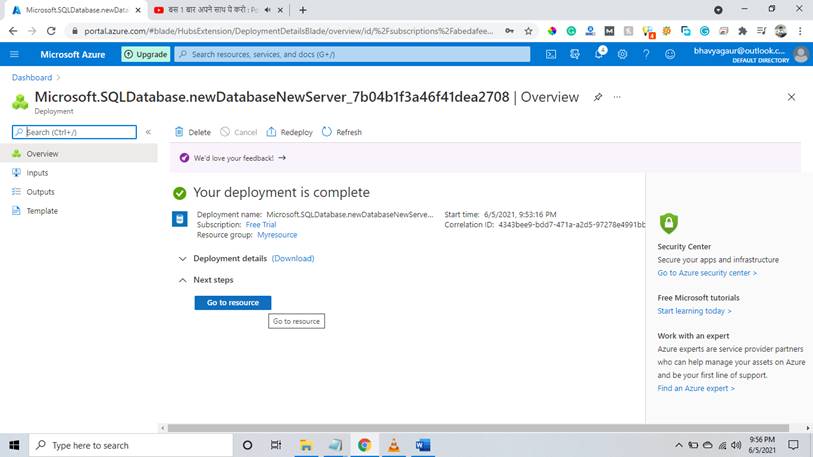813x457 pixels.
Task: Reload the browser page
Action: pos(51,31)
